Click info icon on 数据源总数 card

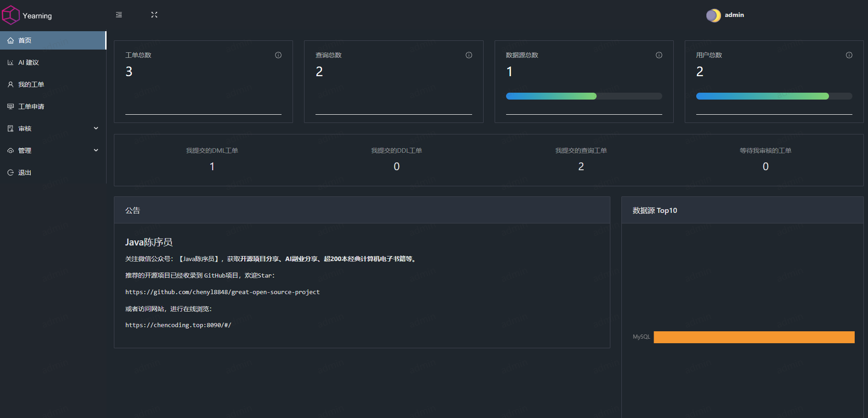[659, 55]
